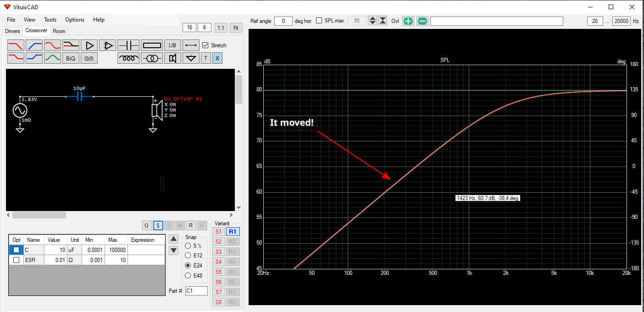Add a resistor component
The image size is (644, 312).
[x=151, y=45]
